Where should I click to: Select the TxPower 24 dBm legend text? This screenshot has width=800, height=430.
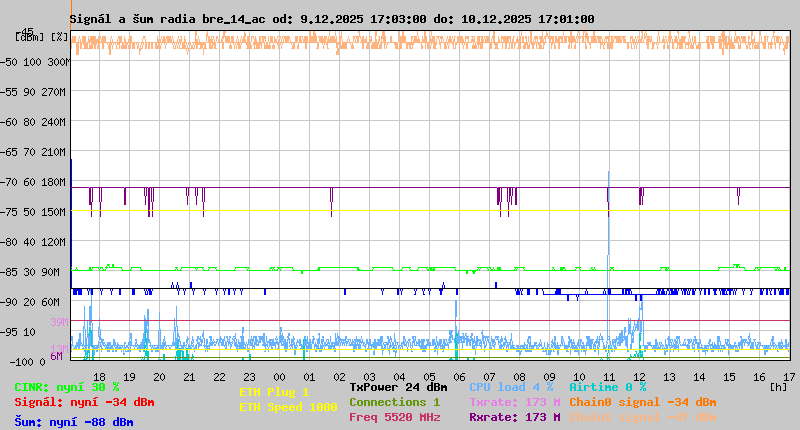(x=398, y=387)
